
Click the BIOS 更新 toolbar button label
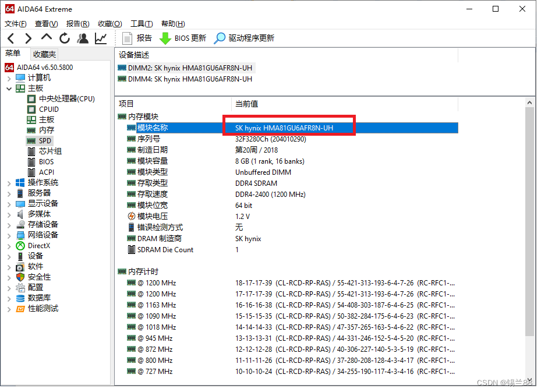click(190, 38)
